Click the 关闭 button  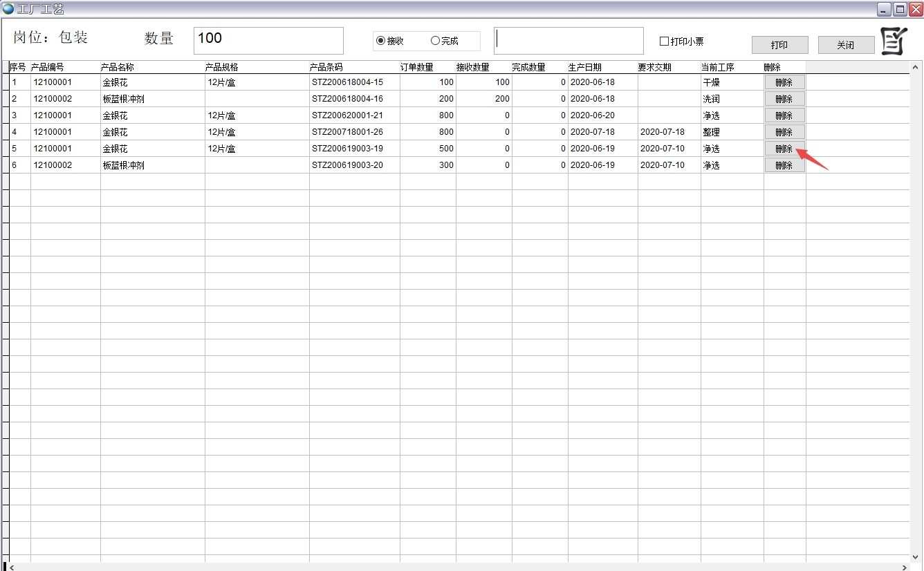(x=846, y=45)
